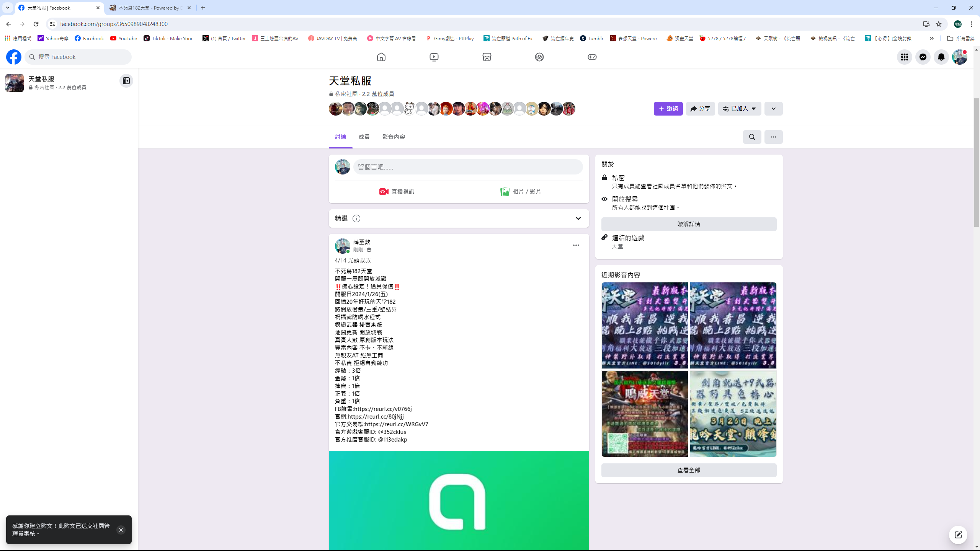Open the notifications bell
This screenshot has width=980, height=551.
coord(941,57)
